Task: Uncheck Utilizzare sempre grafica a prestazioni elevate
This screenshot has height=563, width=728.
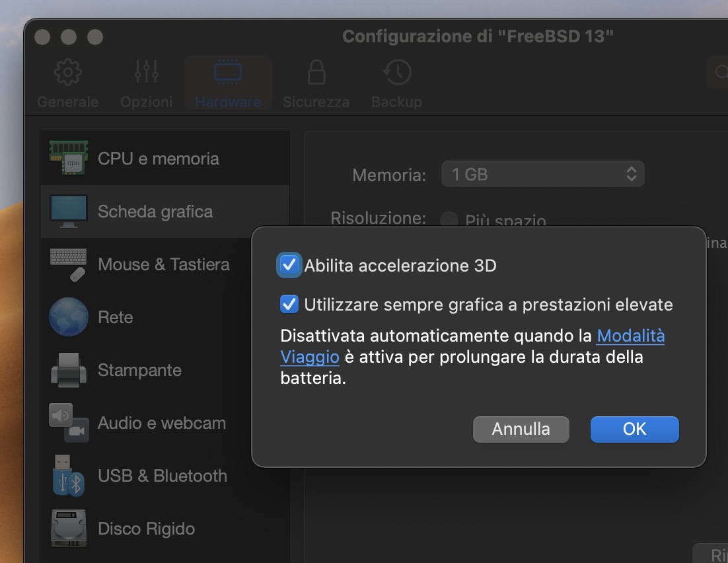Action: click(289, 305)
